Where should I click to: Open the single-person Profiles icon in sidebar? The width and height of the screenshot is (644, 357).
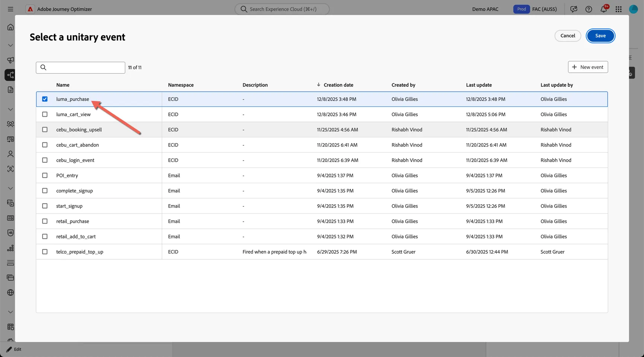pos(10,154)
